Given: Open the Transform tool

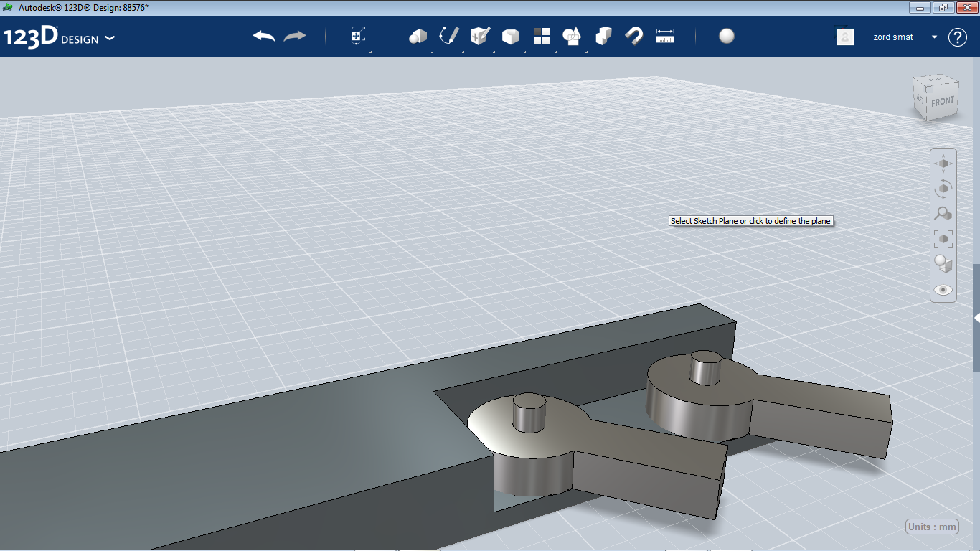Looking at the screenshot, I should (x=357, y=36).
